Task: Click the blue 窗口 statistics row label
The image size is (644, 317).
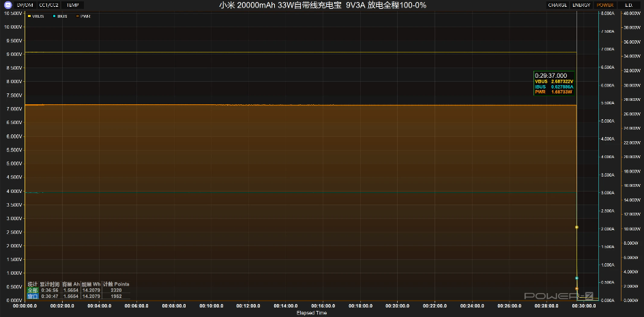Action: (33, 296)
